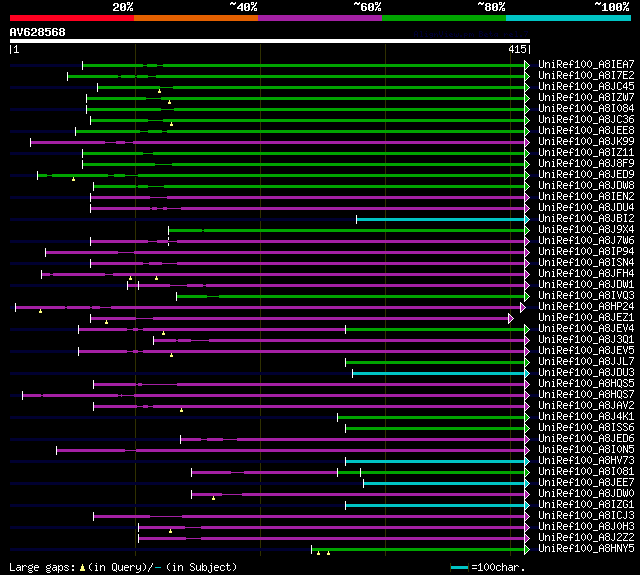
Task: Click the cyan 100char scale bar
Action: click(459, 568)
